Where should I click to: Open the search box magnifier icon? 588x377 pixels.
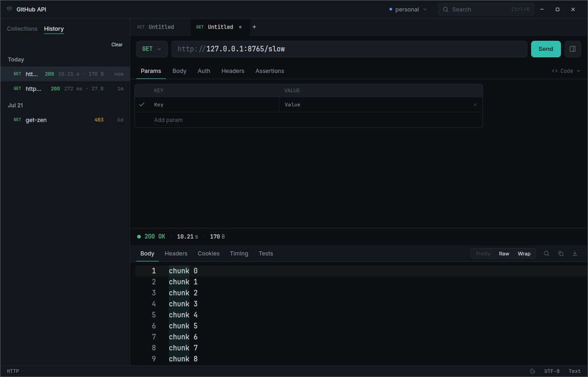(445, 10)
